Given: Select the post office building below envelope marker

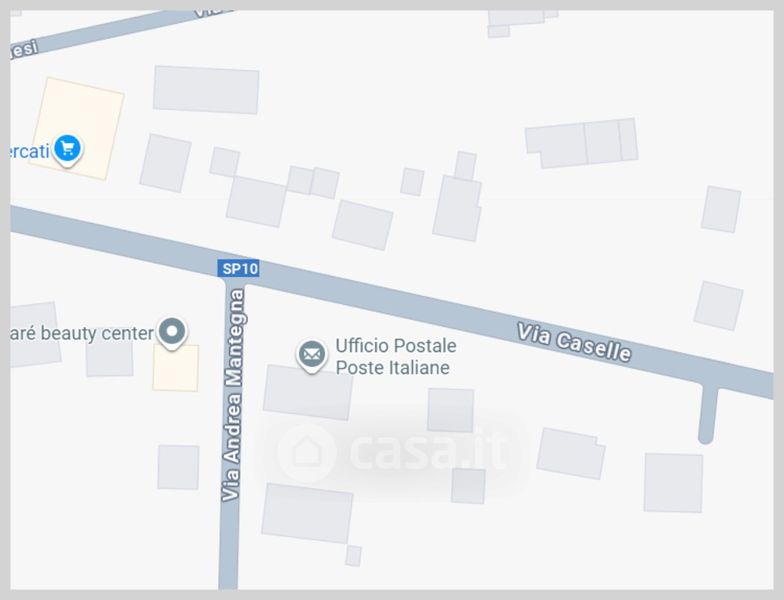Looking at the screenshot, I should 308,392.
